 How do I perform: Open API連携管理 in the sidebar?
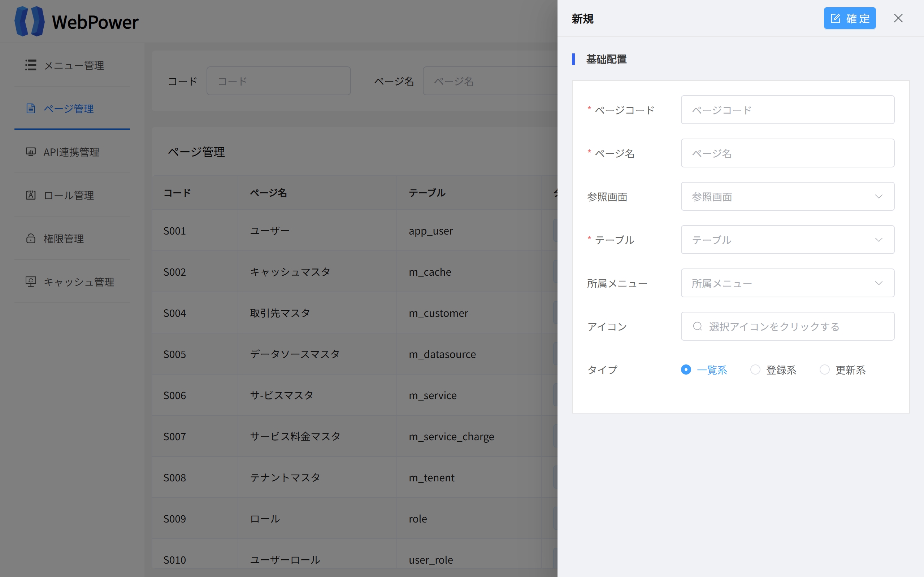pyautogui.click(x=72, y=152)
